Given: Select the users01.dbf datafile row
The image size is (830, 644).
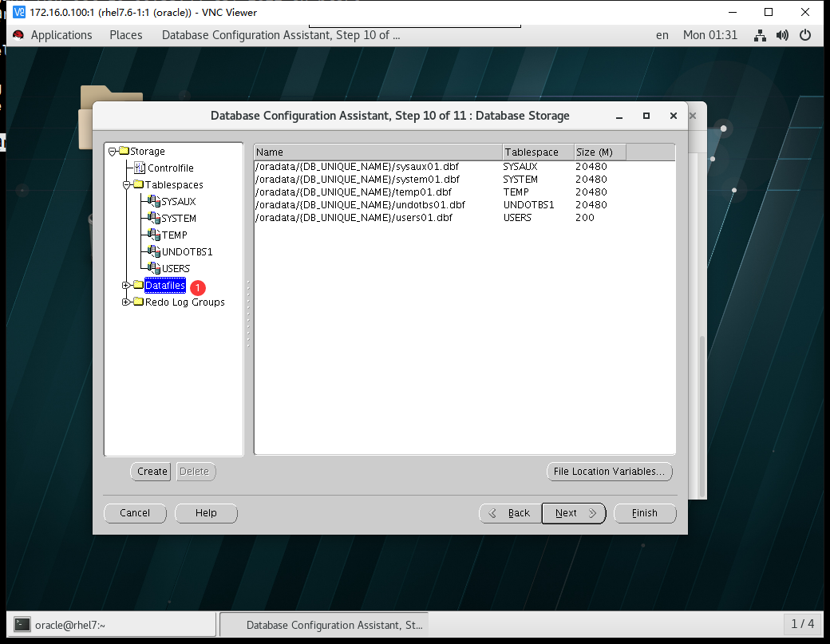Looking at the screenshot, I should pos(464,218).
